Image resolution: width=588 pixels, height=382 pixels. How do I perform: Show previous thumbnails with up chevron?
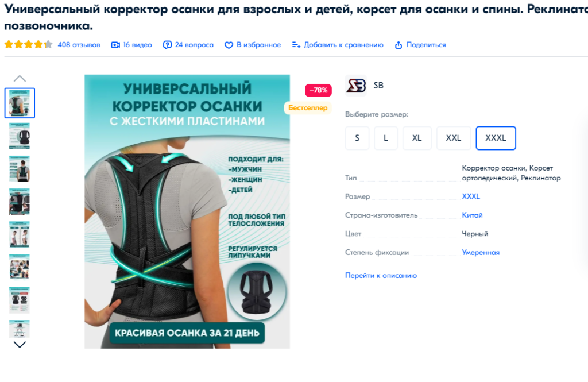pyautogui.click(x=20, y=79)
